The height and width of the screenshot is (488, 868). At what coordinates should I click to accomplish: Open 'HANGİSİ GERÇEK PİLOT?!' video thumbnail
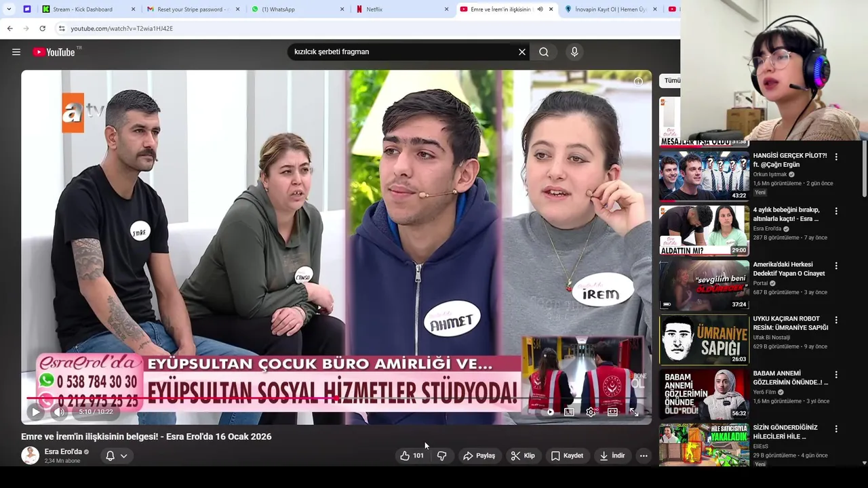click(704, 176)
